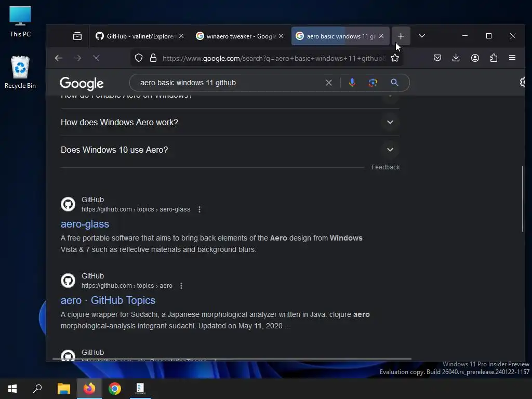Open the Firefox downloads panel
The width and height of the screenshot is (532, 399).
coord(456,58)
